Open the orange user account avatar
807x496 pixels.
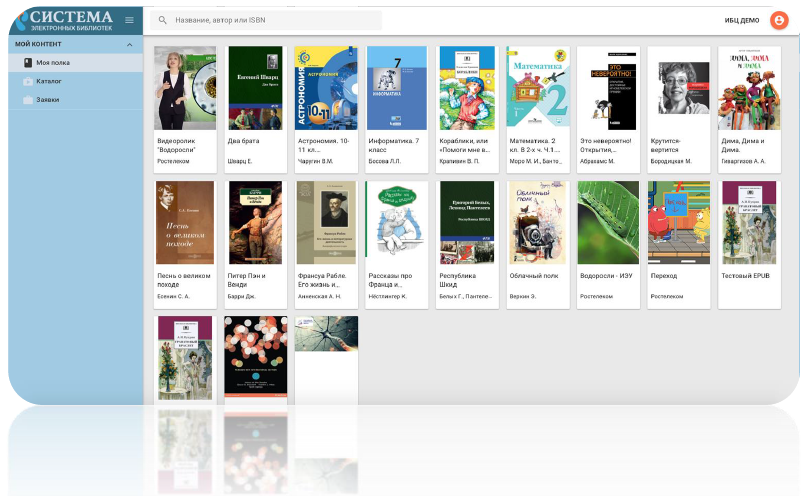779,20
